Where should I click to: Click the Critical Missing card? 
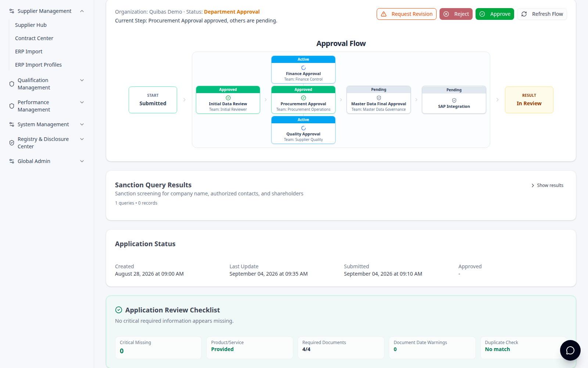(x=158, y=347)
